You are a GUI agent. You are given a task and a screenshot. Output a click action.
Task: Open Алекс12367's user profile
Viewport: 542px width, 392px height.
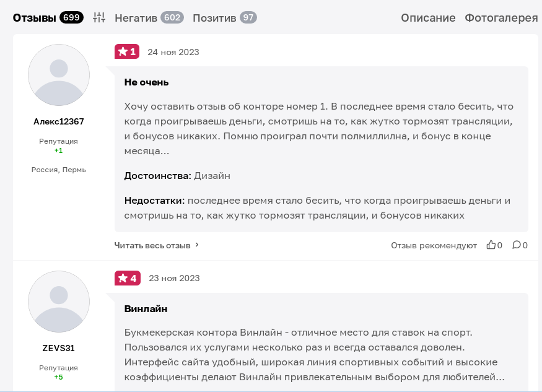point(58,121)
